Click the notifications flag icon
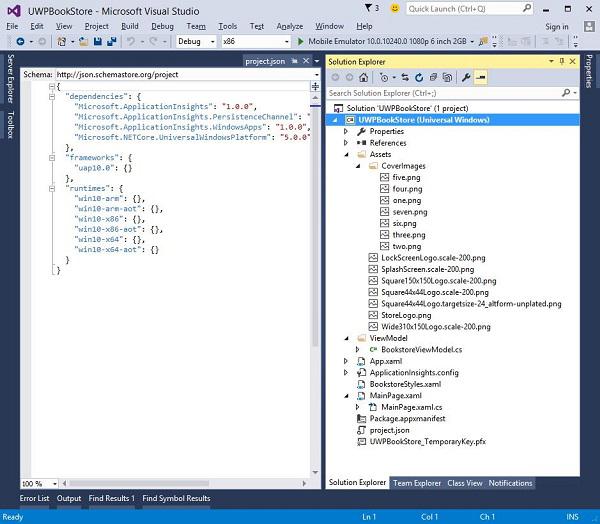 (366, 9)
